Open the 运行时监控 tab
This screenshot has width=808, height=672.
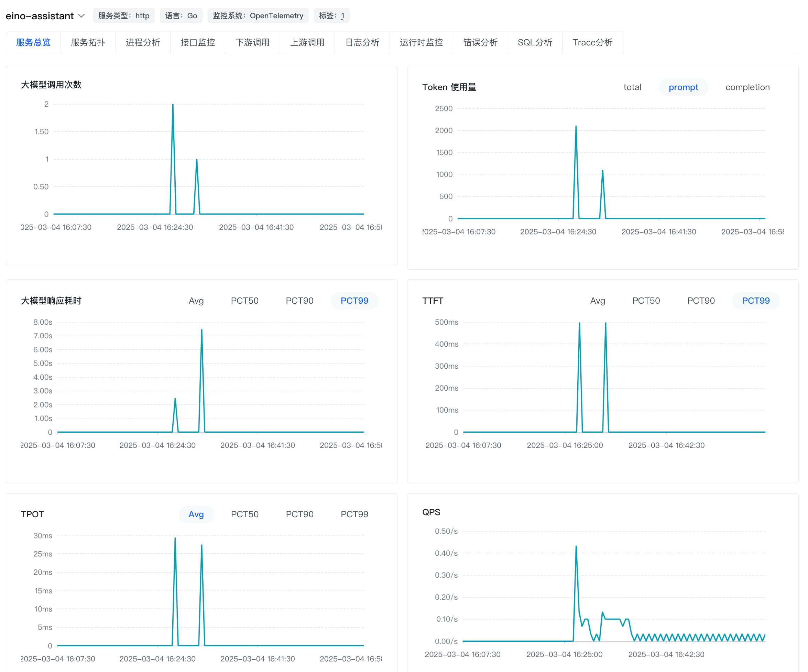point(421,42)
